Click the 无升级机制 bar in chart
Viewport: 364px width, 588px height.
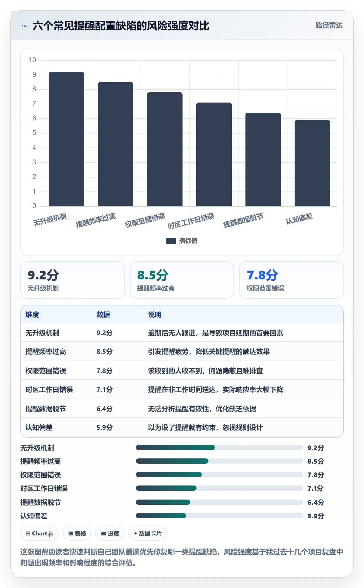(66, 139)
